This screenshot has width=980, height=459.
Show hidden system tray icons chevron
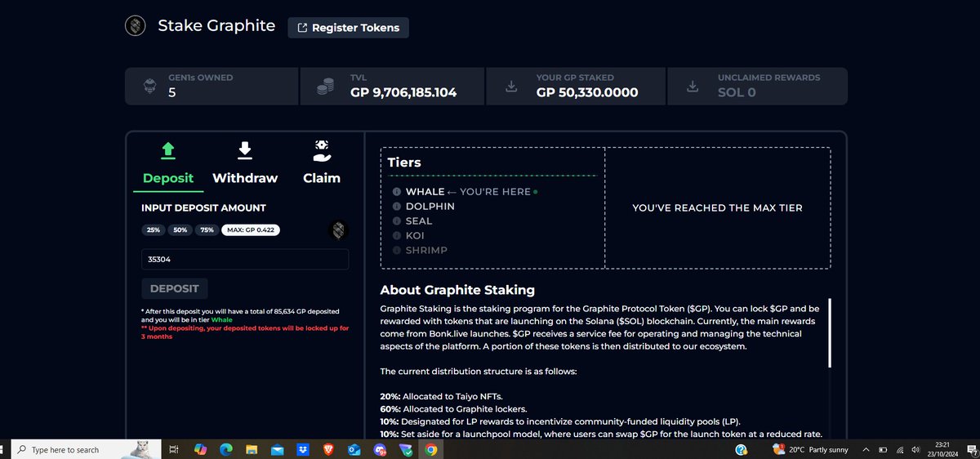[866, 449]
